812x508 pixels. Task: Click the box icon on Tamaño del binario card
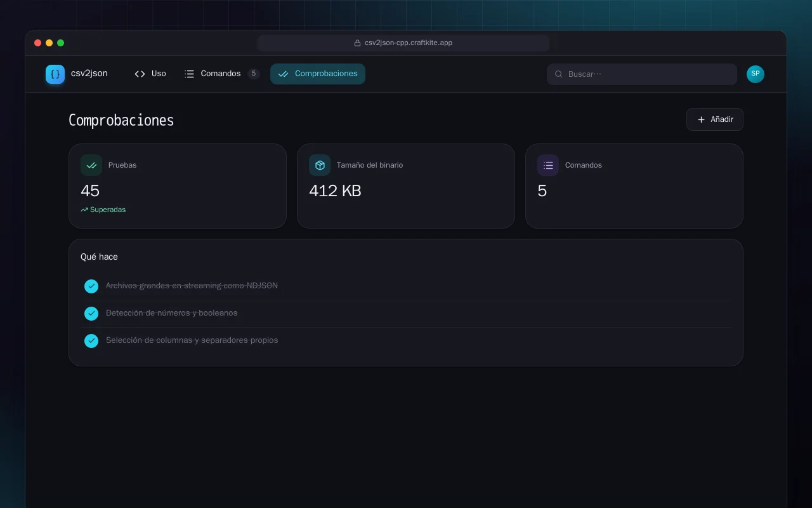click(x=320, y=165)
